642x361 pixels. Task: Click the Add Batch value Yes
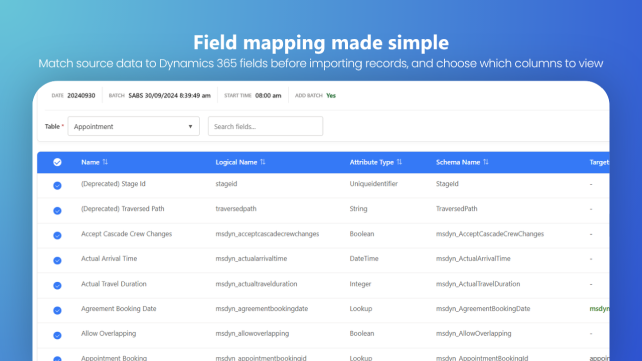[331, 95]
